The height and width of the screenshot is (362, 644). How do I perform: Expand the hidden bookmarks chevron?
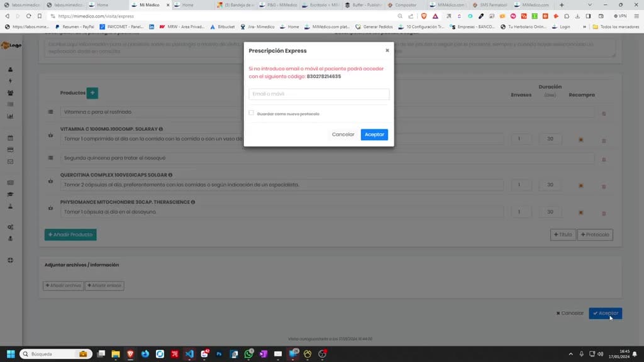coord(584,26)
